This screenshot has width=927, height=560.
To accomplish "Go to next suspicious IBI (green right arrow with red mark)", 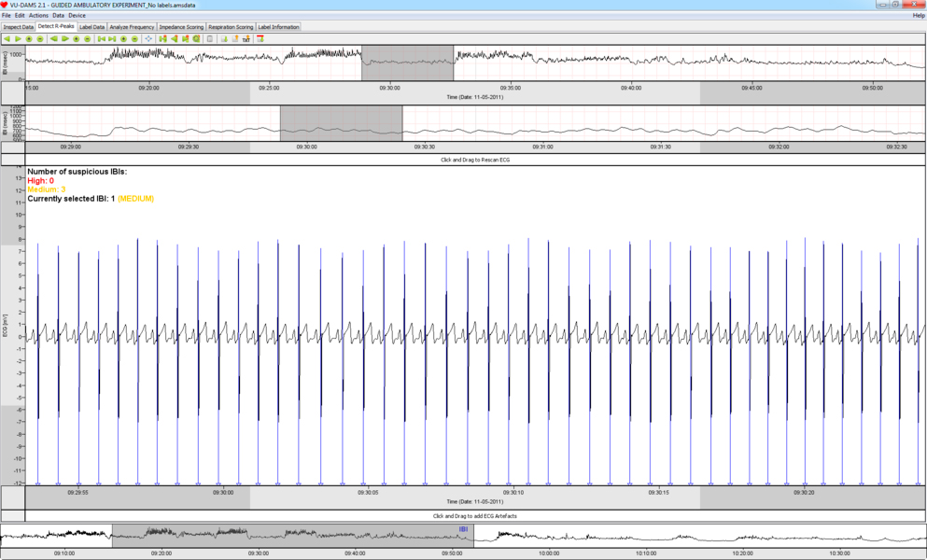I will (185, 39).
